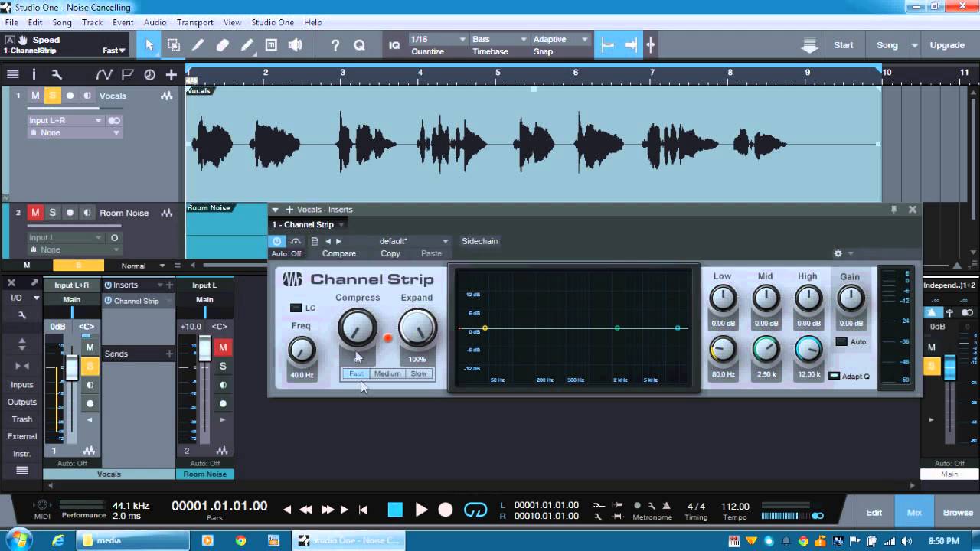Unmute the Room Noise track
The width and height of the screenshot is (980, 551).
(35, 213)
